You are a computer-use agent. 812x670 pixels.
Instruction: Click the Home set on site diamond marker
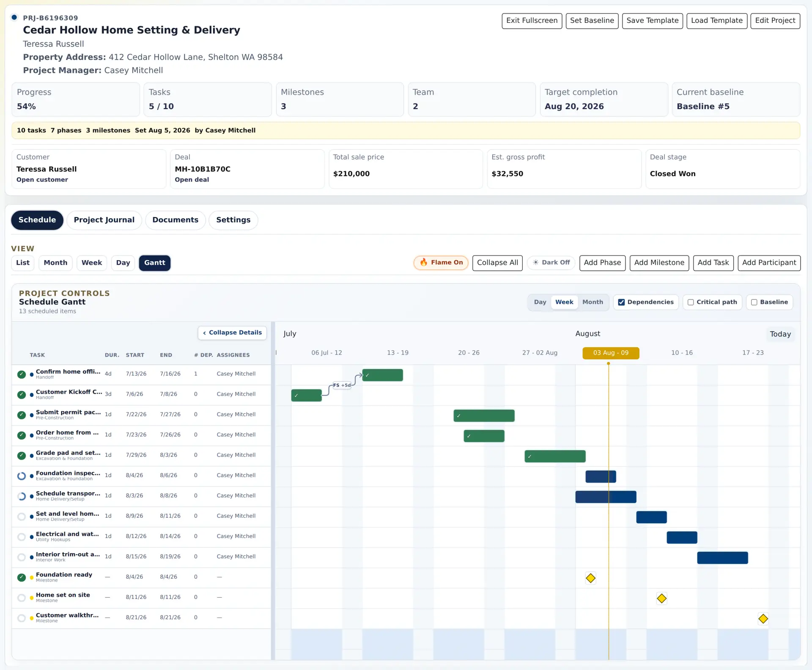point(661,599)
